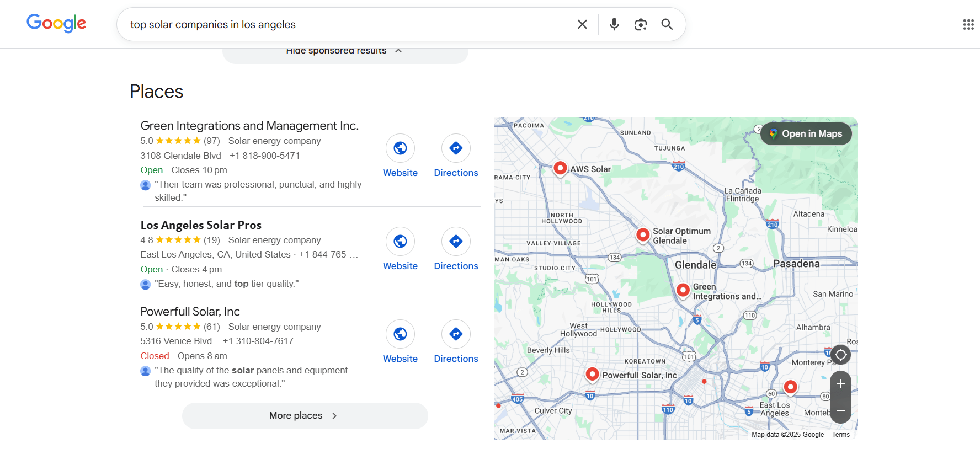Image resolution: width=980 pixels, height=449 pixels.
Task: Select the AWS Solar map pin
Action: pyautogui.click(x=560, y=168)
